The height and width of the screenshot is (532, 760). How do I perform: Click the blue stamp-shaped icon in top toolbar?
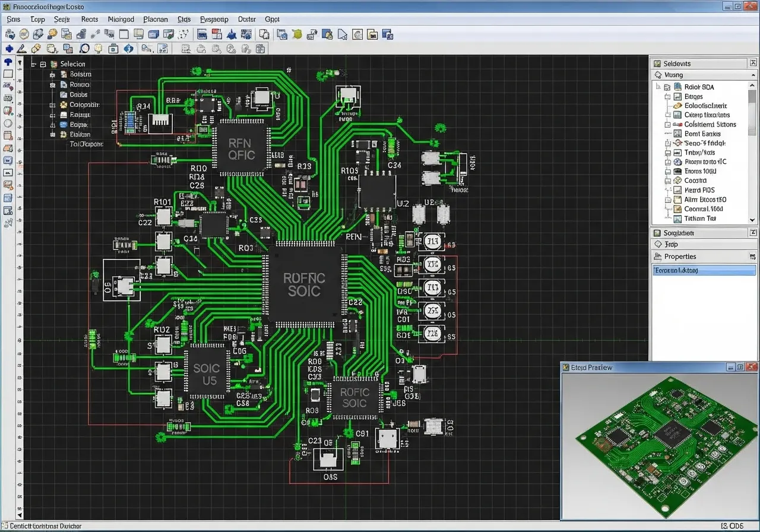point(232,34)
